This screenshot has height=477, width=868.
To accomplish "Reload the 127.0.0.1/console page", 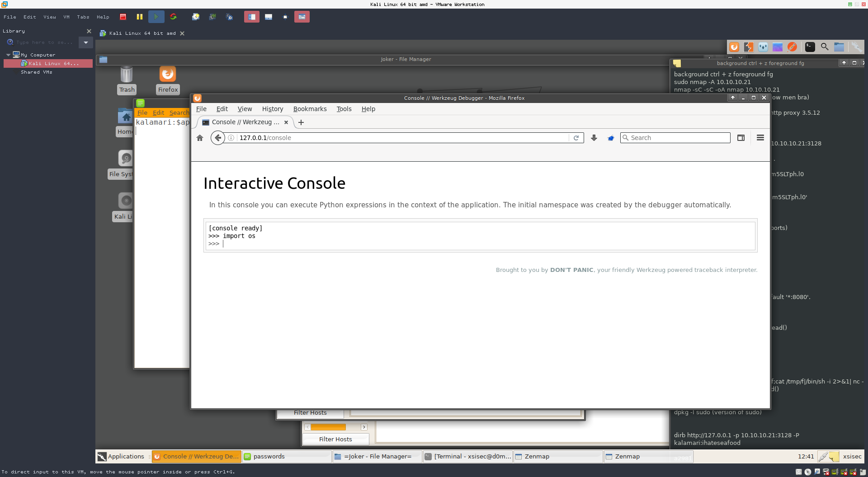I will [576, 138].
